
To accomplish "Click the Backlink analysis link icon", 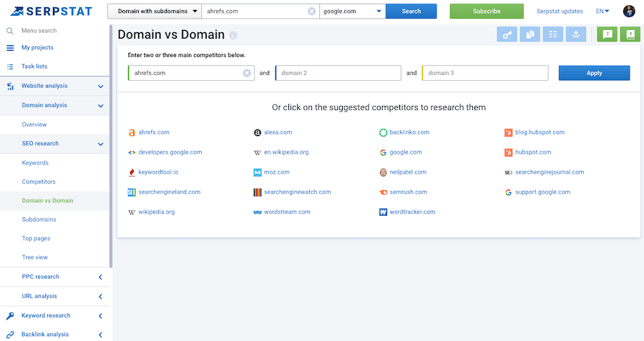I will (10, 335).
